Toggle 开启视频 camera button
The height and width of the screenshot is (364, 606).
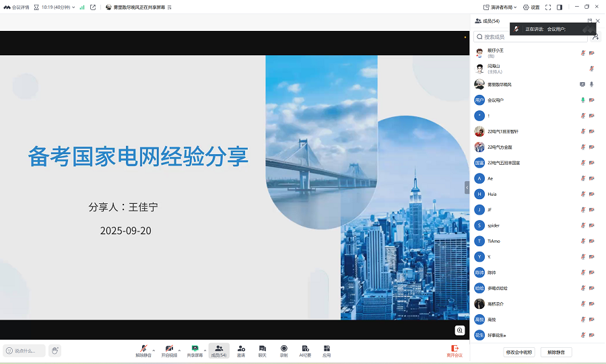click(x=169, y=350)
